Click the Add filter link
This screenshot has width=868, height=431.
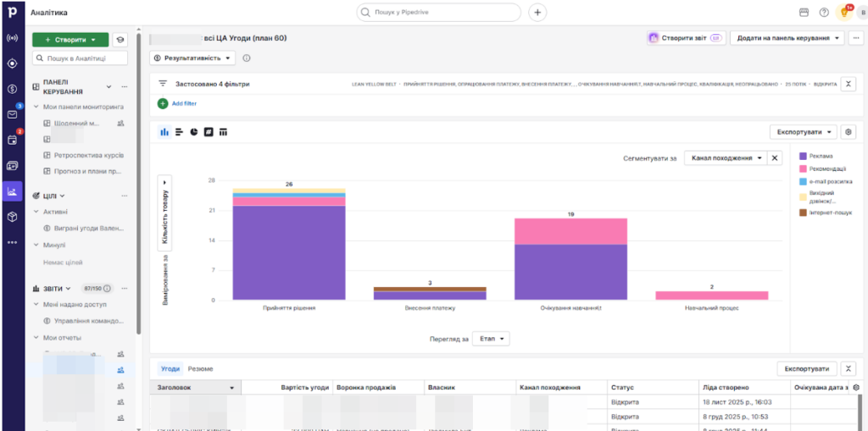click(x=184, y=103)
